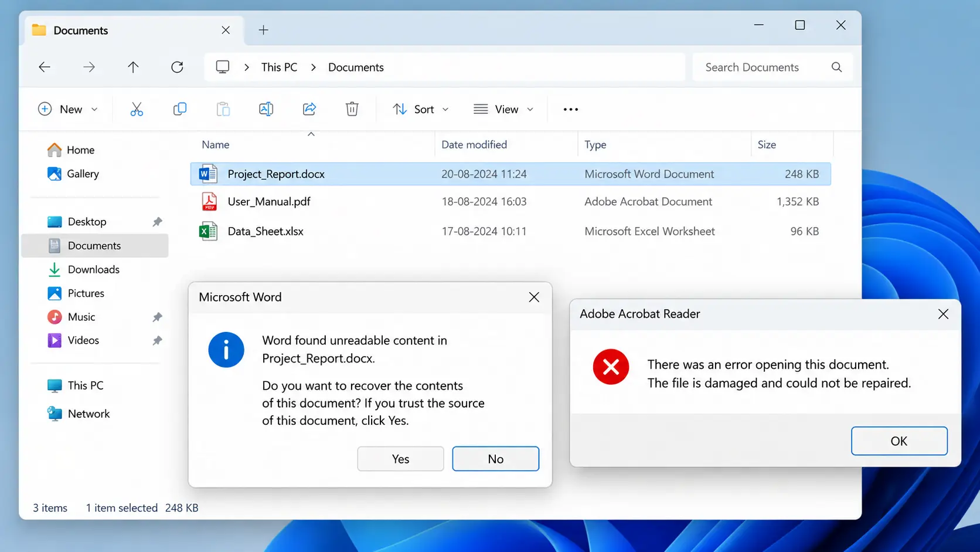
Task: Select Network in the sidebar
Action: click(79, 414)
